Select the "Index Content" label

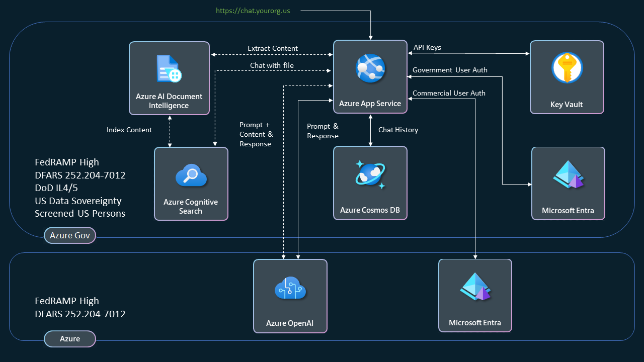coord(129,130)
